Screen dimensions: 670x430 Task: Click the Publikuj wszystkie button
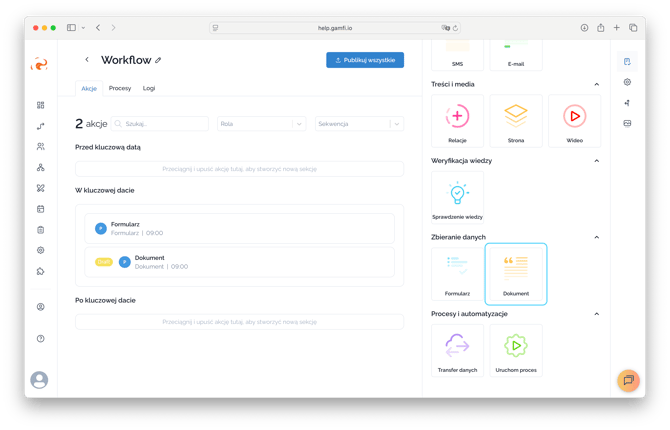[365, 60]
